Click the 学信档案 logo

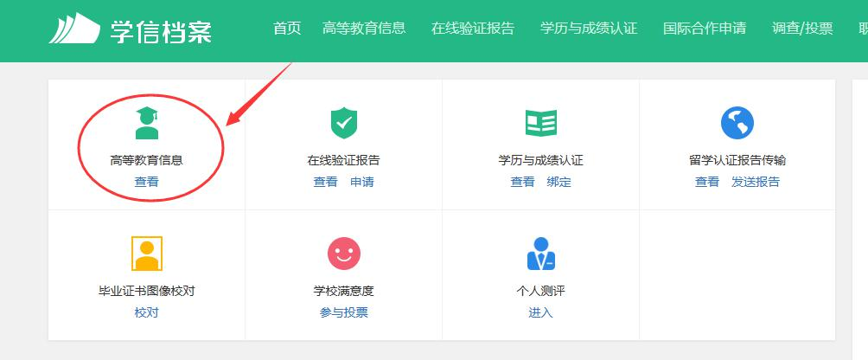pos(130,29)
